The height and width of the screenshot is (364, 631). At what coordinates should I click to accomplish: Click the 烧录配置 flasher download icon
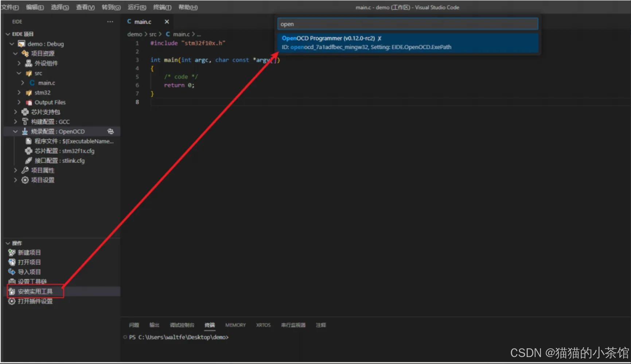point(25,132)
